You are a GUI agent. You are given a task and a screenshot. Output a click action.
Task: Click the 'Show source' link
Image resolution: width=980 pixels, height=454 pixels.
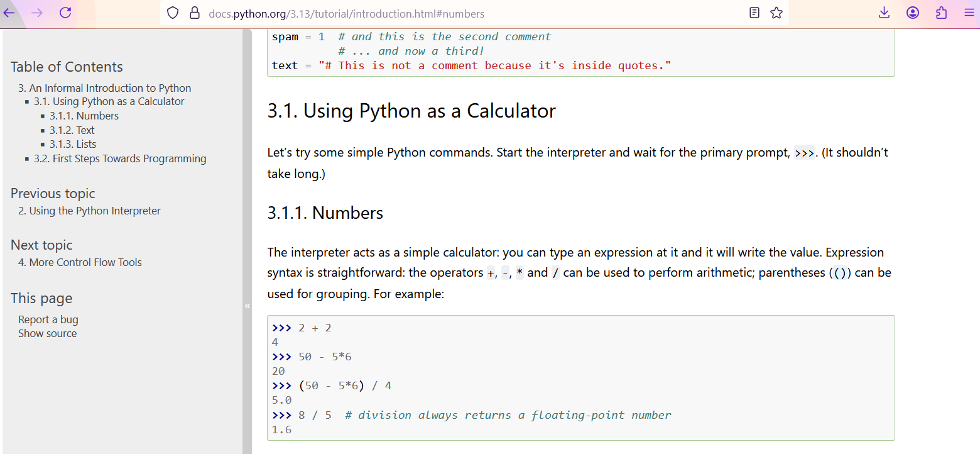(x=48, y=333)
